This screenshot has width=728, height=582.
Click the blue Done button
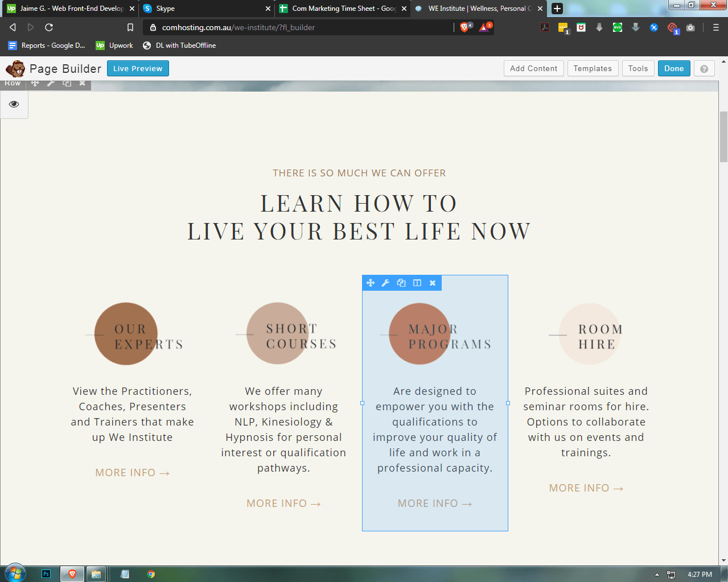[674, 68]
